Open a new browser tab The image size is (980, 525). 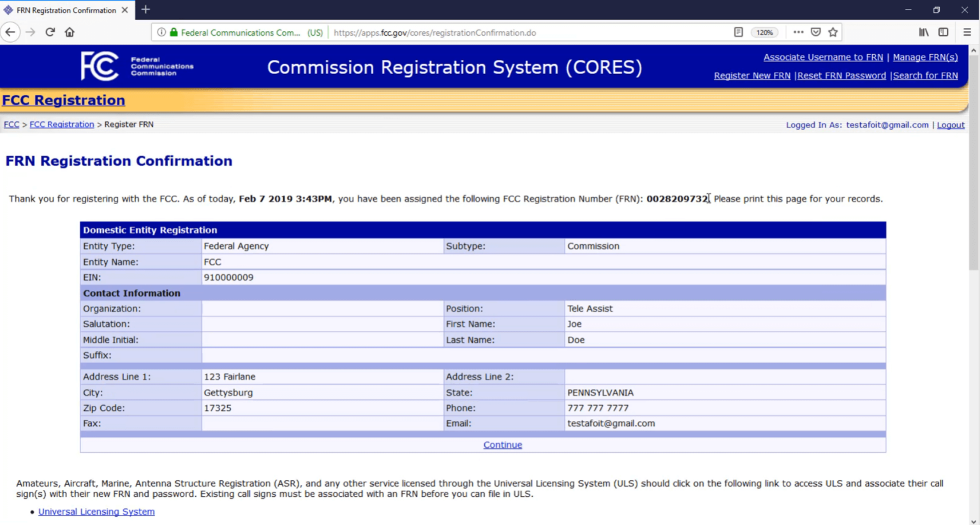pyautogui.click(x=145, y=10)
